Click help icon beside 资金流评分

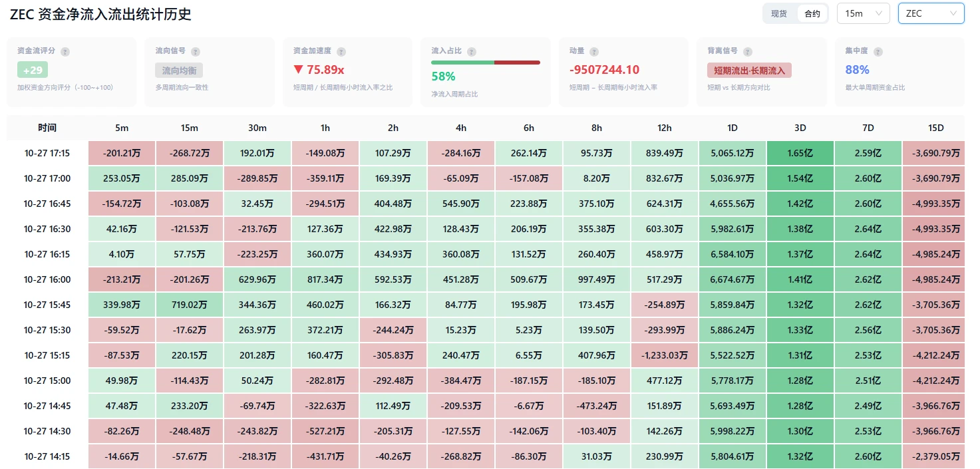[x=65, y=51]
